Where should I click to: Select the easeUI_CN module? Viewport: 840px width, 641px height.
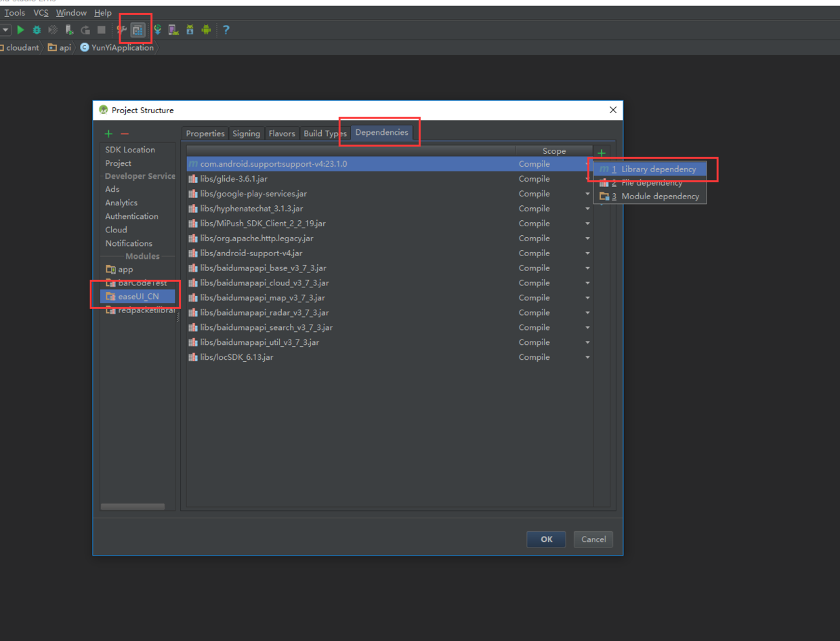pos(138,296)
